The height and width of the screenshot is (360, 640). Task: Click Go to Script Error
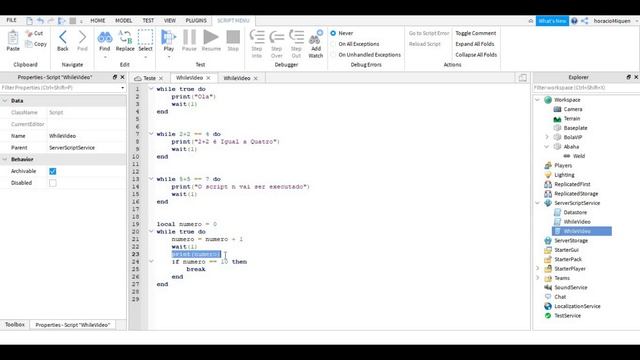coord(429,33)
